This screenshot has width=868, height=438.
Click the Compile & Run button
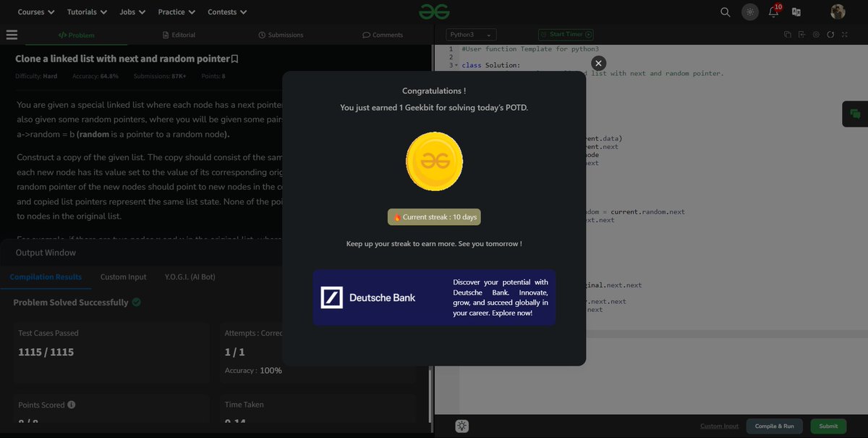click(775, 426)
